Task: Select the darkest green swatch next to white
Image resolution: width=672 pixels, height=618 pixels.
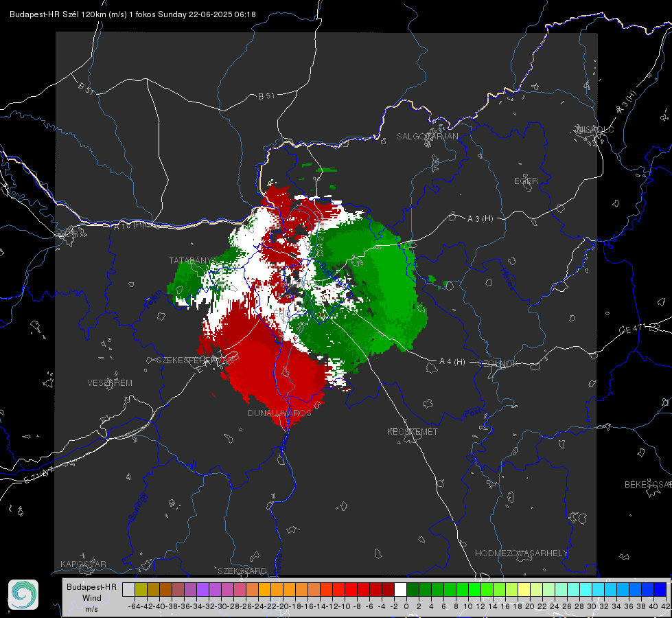Action: pyautogui.click(x=413, y=589)
